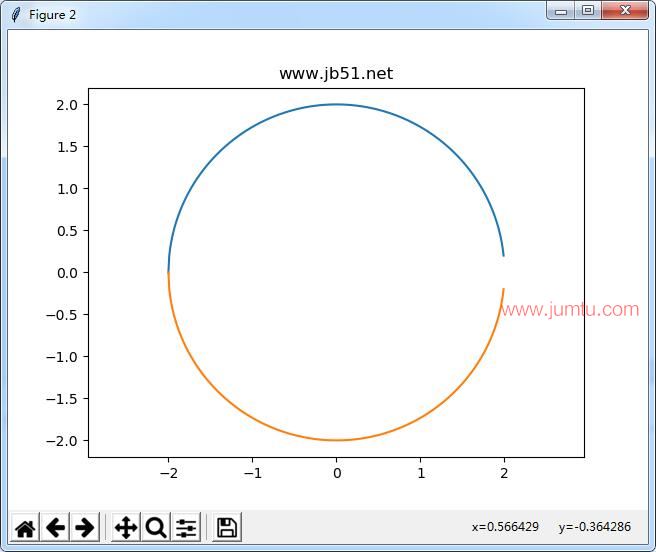Click the y-axis tick label 1.5
656x552 pixels.
pos(67,147)
